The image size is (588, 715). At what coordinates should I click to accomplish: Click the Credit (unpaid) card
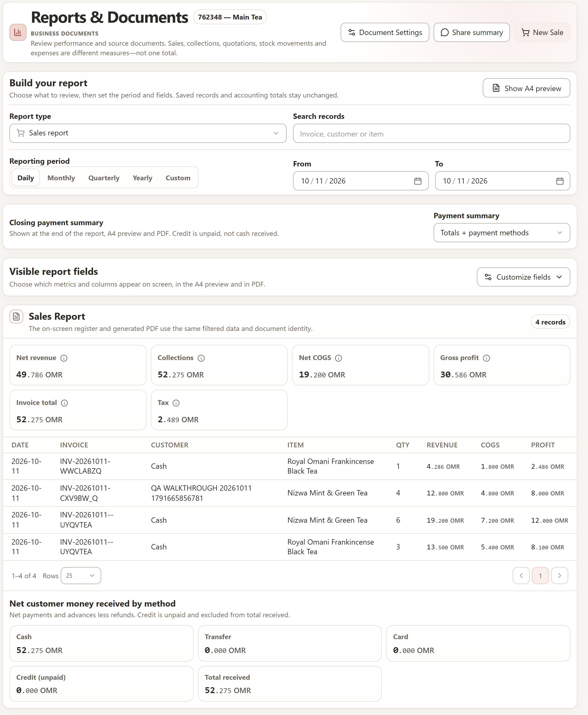101,684
